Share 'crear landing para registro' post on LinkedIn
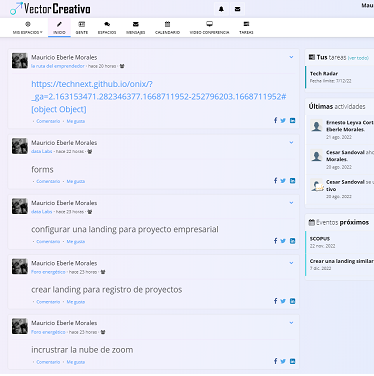This screenshot has height=376, width=374. [292, 301]
